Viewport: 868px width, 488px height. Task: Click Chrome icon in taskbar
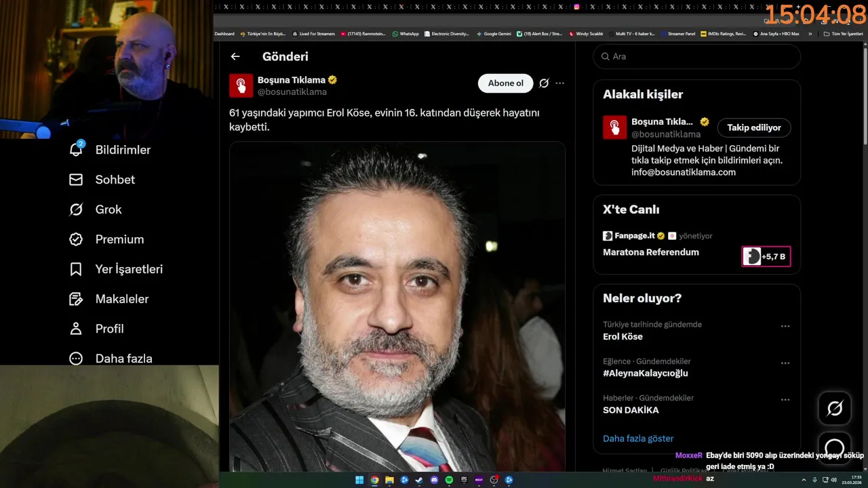coord(374,480)
